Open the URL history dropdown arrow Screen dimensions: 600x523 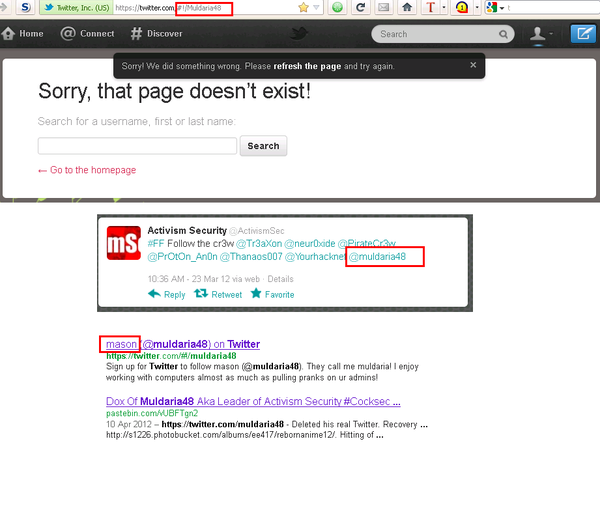[x=316, y=7]
